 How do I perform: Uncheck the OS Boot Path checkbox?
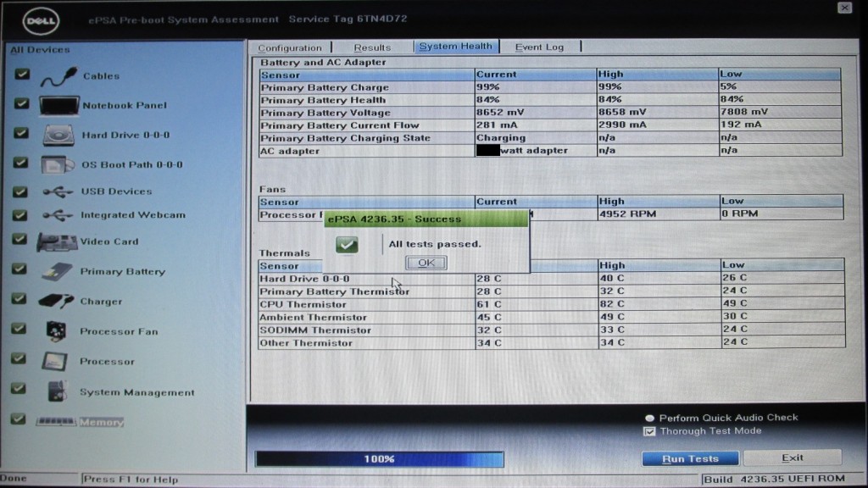point(20,163)
